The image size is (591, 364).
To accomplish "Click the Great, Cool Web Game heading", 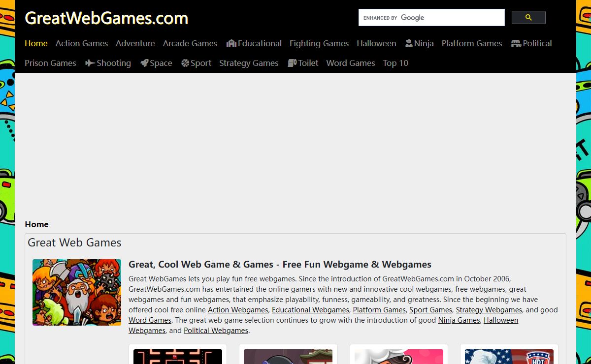I will click(280, 265).
